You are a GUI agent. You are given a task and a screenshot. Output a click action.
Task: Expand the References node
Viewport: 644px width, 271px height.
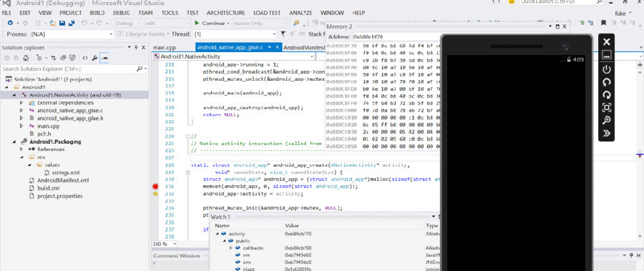pyautogui.click(x=21, y=149)
